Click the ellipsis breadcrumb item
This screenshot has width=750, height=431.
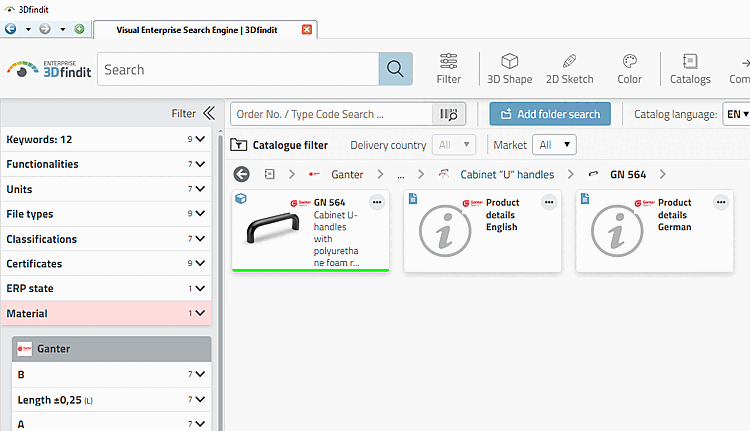tap(400, 175)
